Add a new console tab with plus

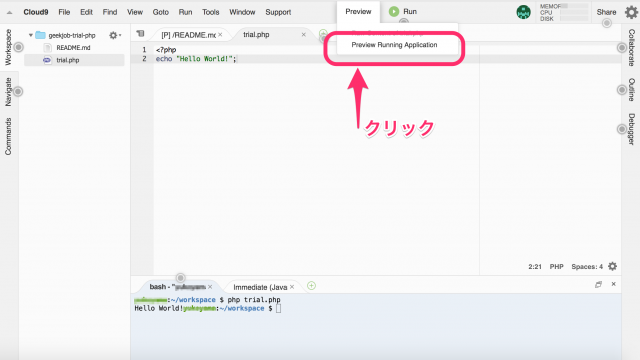(x=311, y=286)
